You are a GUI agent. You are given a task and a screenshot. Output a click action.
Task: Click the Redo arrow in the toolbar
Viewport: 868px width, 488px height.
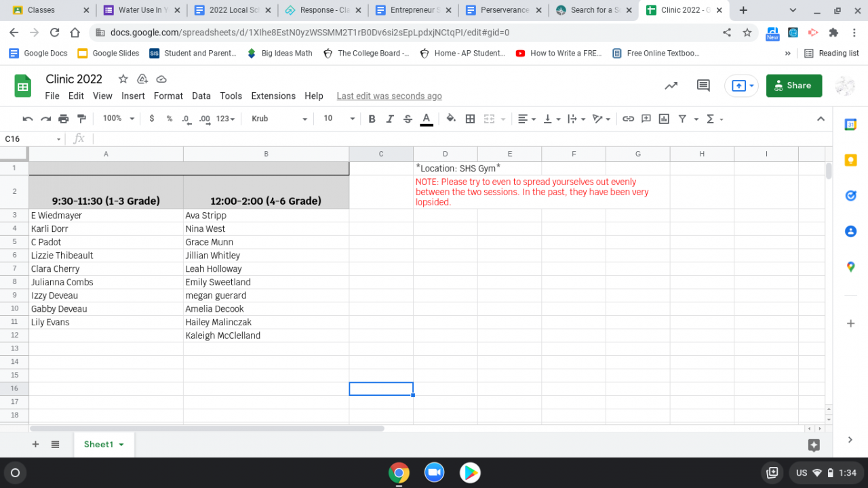[45, 119]
